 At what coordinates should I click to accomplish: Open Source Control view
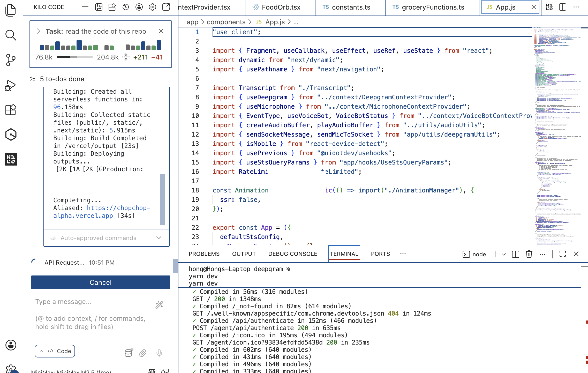pyautogui.click(x=11, y=60)
